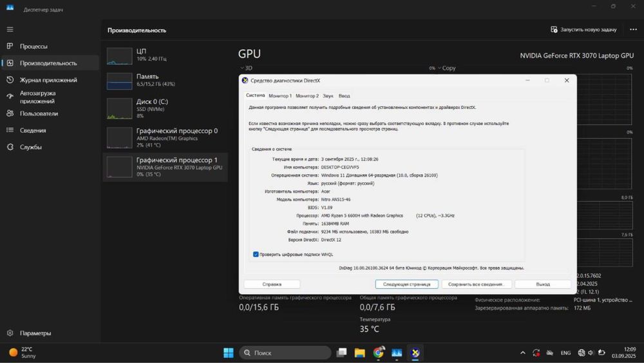Click the DirectX dialog title bar icon
644x363 pixels.
pos(245,81)
